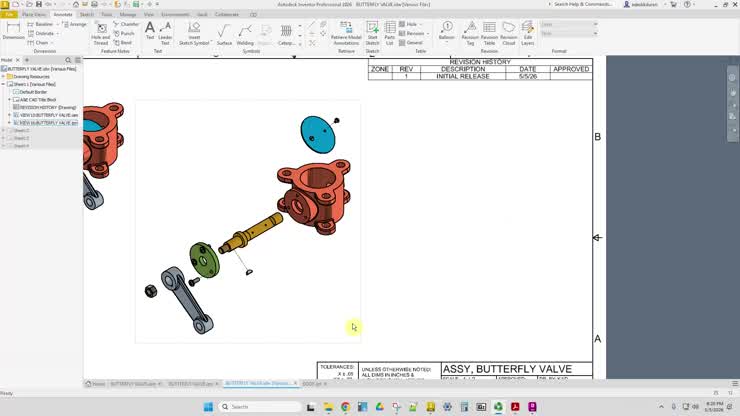
Task: Open the Edit Layers dialog
Action: (528, 33)
